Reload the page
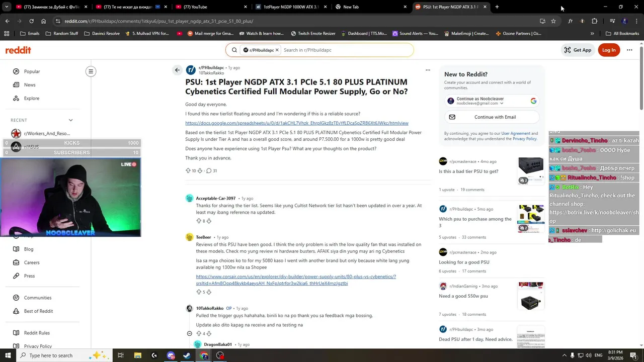644x362 pixels. [x=31, y=21]
